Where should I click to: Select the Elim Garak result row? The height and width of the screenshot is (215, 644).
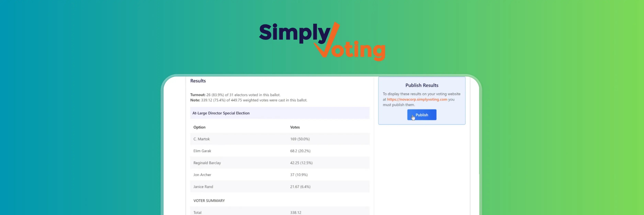[x=202, y=151]
